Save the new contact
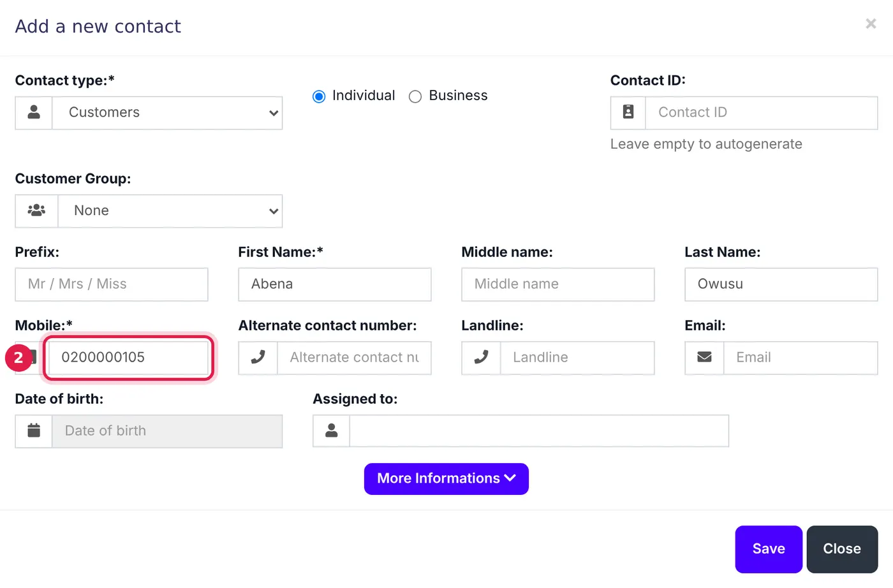893x588 pixels. coord(769,549)
